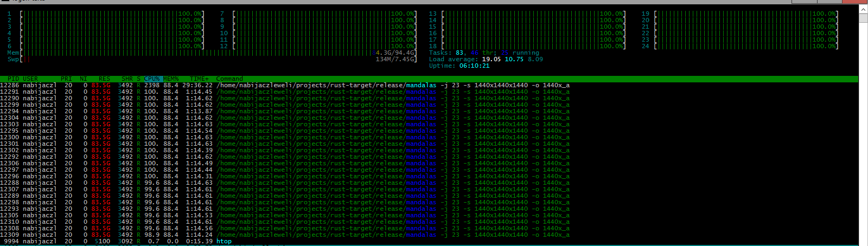Click the NI column header
The height and width of the screenshot is (246, 868).
pyautogui.click(x=84, y=79)
